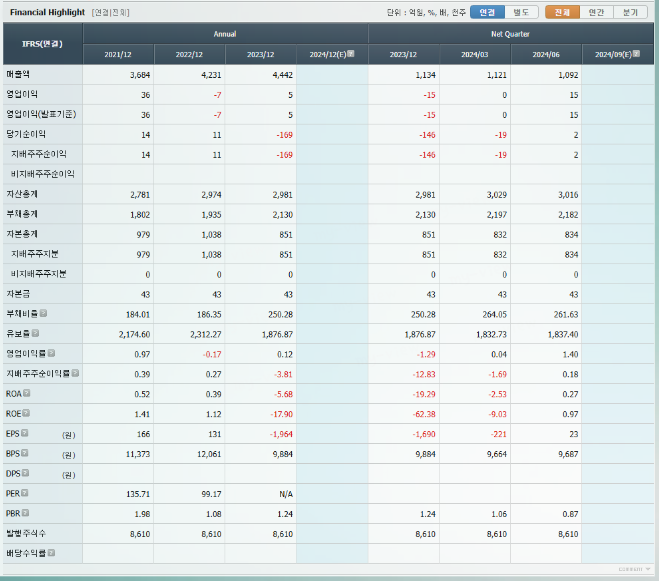The height and width of the screenshot is (581, 659).
Task: Click PBR value 0.87
Action: pyautogui.click(x=570, y=514)
